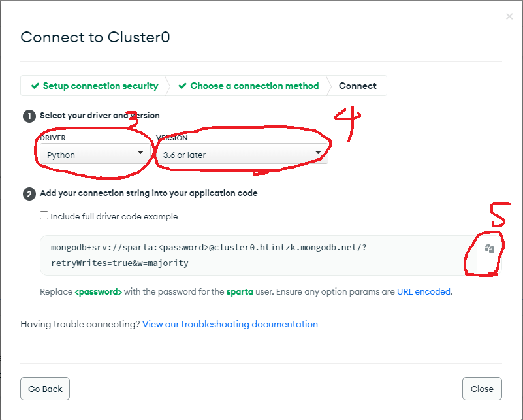Enable Include full driver code example checkbox

(44, 215)
